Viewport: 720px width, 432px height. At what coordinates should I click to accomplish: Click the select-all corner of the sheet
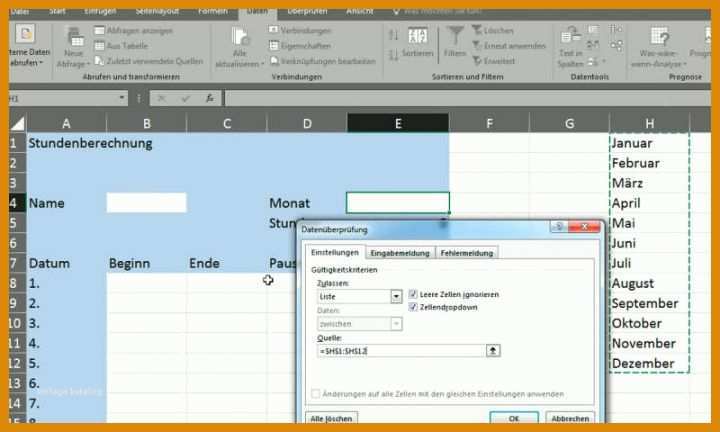click(18, 123)
